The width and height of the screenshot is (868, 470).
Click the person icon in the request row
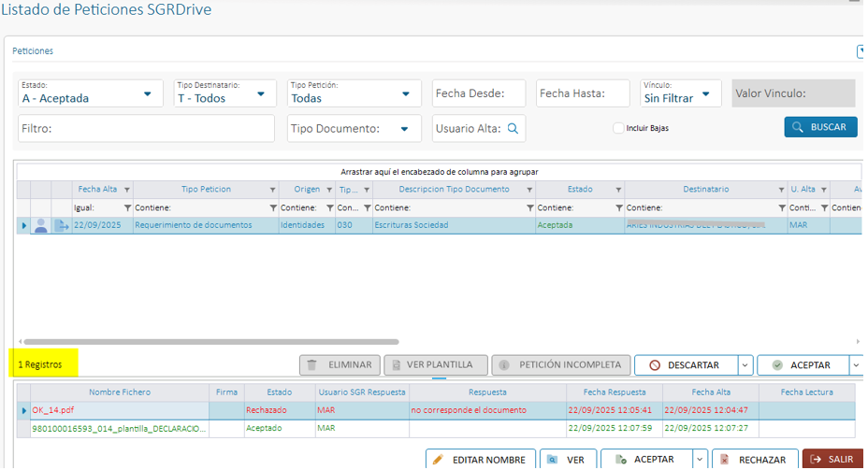[40, 225]
